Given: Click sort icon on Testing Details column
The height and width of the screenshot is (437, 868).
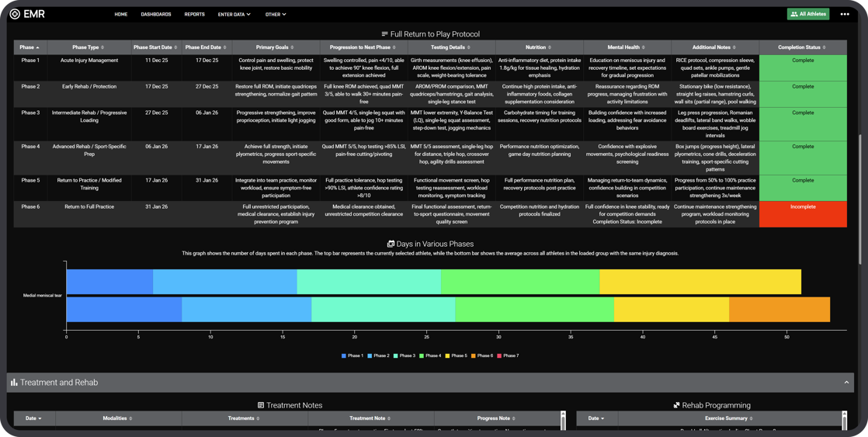Looking at the screenshot, I should [x=470, y=47].
